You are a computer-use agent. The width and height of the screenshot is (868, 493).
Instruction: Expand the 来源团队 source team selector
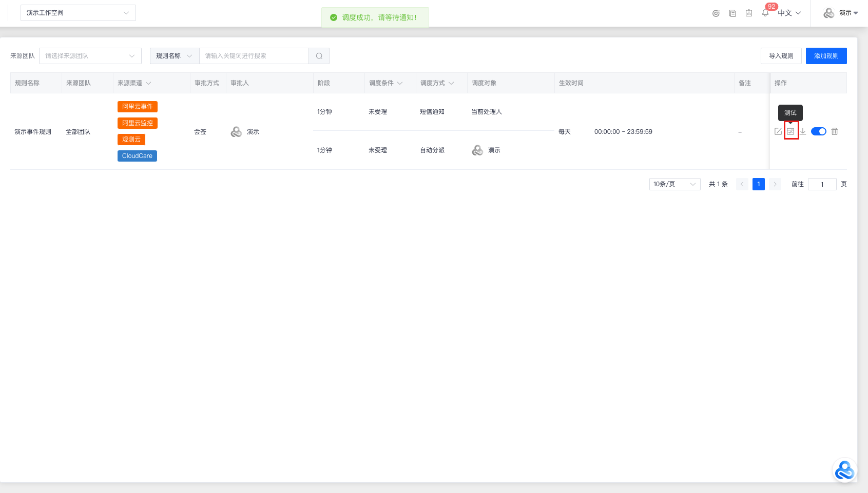[90, 56]
